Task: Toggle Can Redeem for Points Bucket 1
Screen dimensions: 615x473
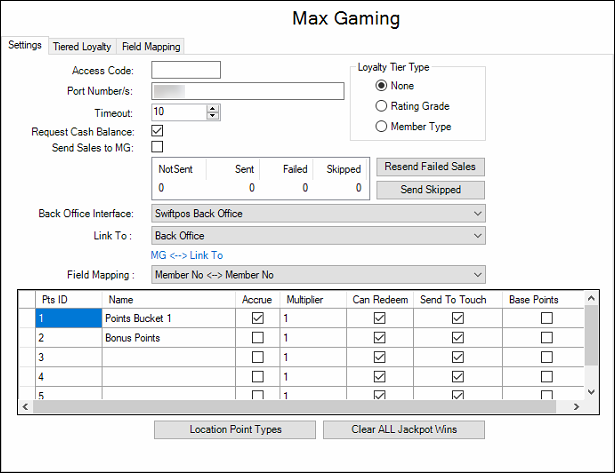Action: tap(380, 318)
